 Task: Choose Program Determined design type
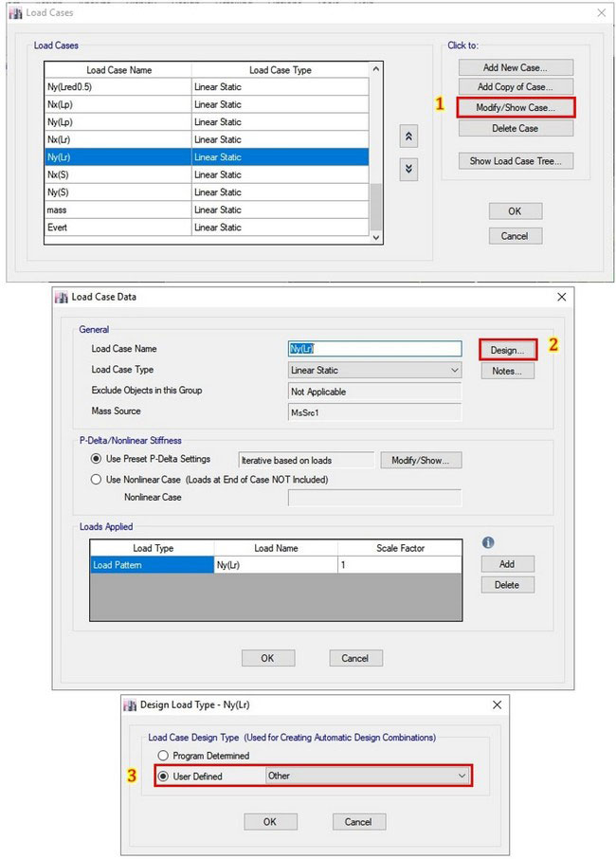click(163, 756)
